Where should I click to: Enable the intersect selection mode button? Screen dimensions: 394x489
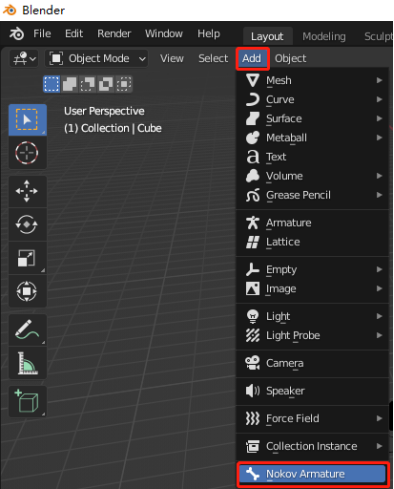[124, 84]
